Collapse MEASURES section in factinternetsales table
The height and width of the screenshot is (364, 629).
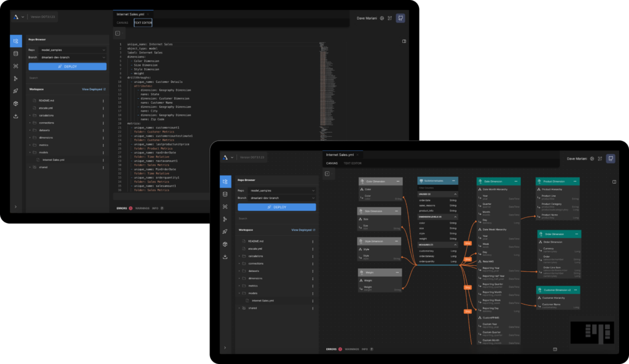point(455,244)
